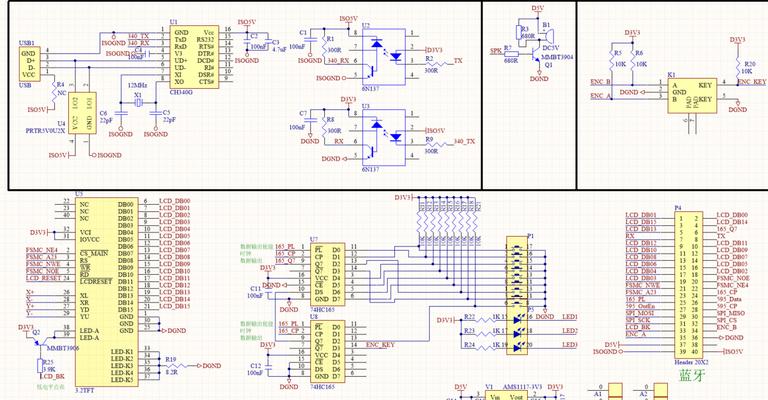Select the K1 rotary encoder component
Viewport: 768px width, 400px height.
point(692,95)
